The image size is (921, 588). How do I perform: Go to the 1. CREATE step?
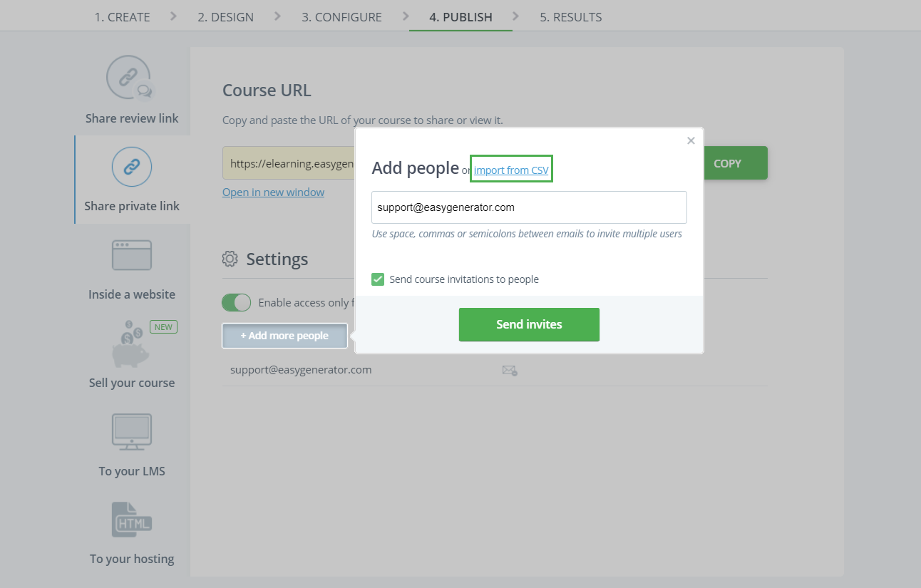[122, 17]
